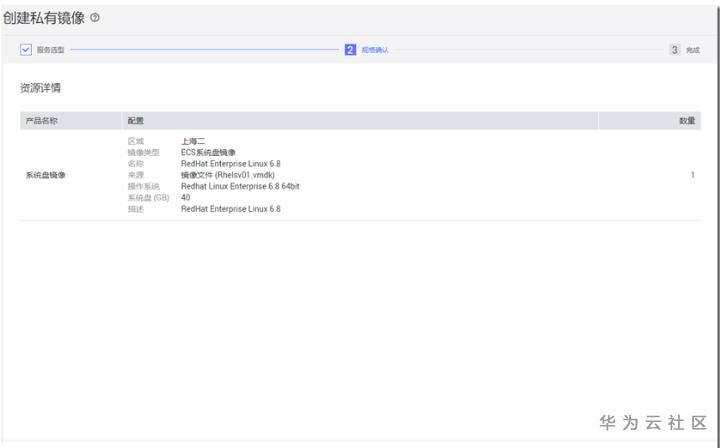Image resolution: width=720 pixels, height=448 pixels.
Task: Click the help icon beside 创建私有镜像
Action: pos(95,17)
